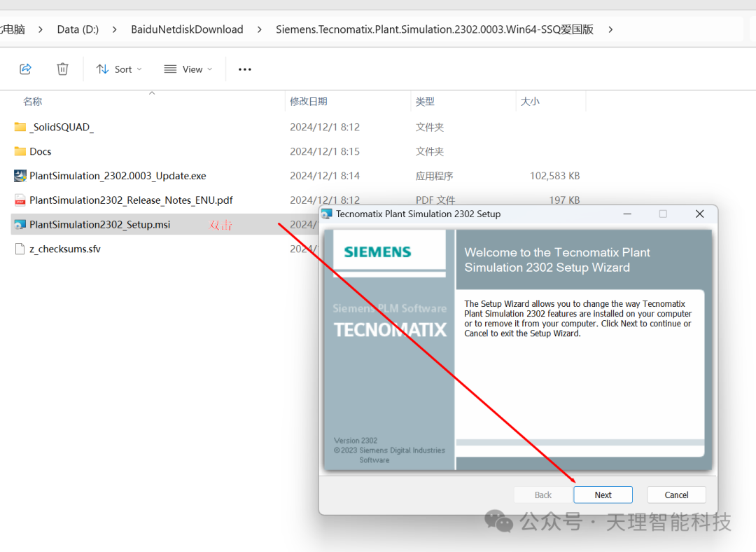Sort by the 类型 column header
Screen dimensions: 756x552
[425, 102]
